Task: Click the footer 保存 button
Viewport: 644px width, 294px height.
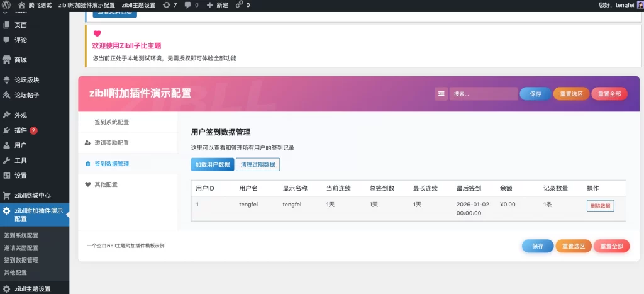Action: coord(538,246)
